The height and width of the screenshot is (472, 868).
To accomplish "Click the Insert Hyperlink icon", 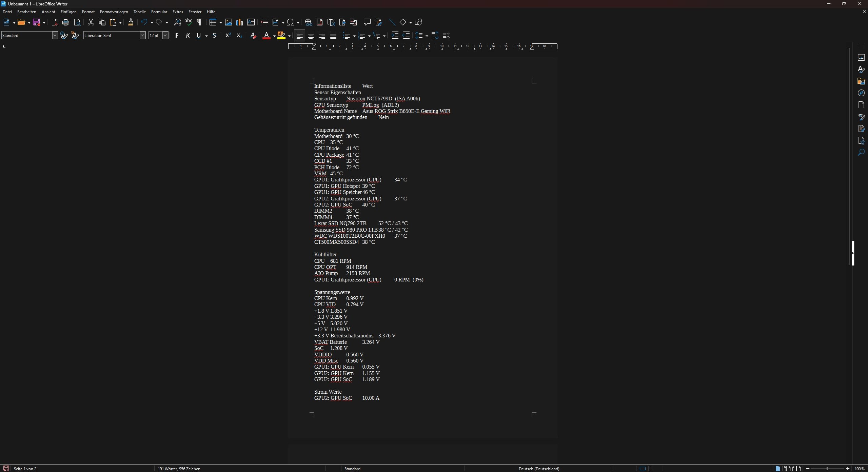I will point(308,22).
